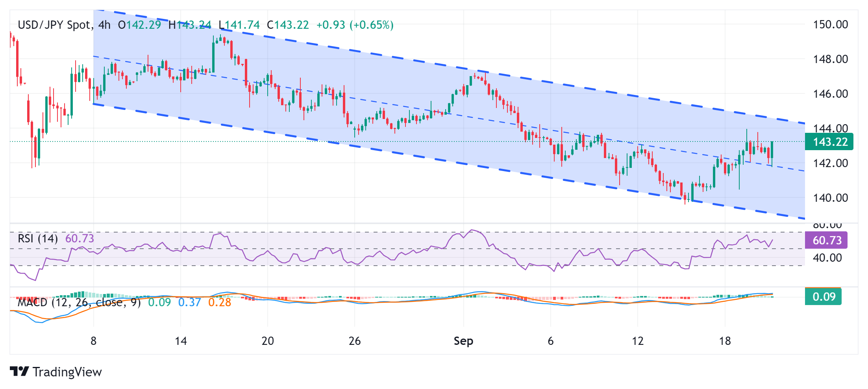Click the orange 0.28 signal line value
This screenshot has height=389, width=868.
pyautogui.click(x=220, y=302)
